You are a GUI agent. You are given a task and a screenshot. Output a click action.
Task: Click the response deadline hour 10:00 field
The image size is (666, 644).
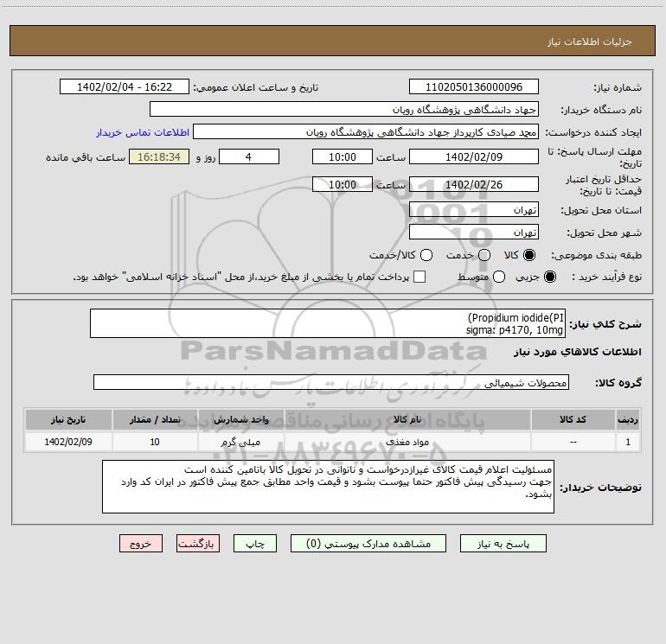tap(343, 156)
